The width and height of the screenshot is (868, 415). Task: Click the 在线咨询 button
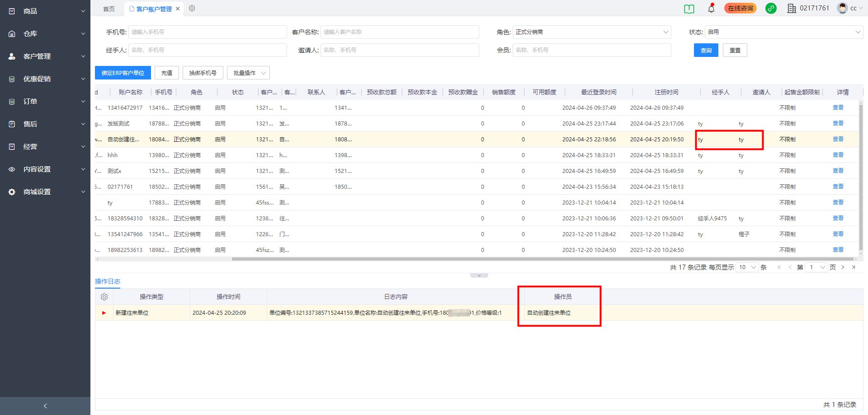point(741,8)
